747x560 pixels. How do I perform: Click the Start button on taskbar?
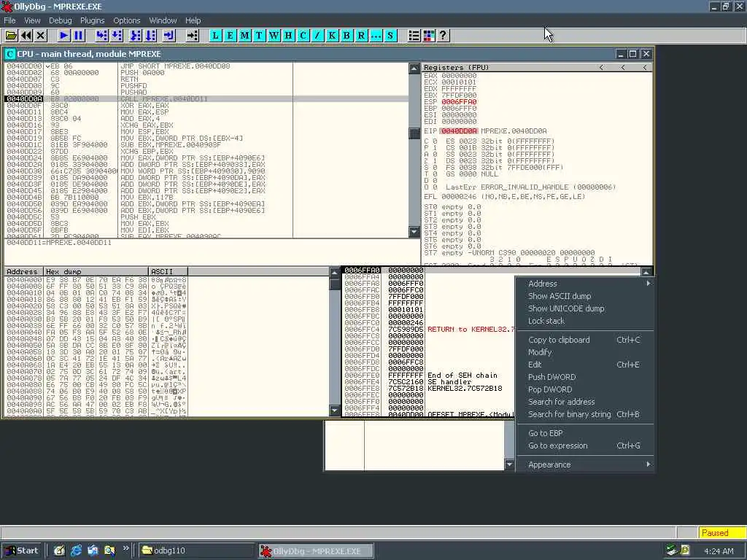click(x=21, y=551)
